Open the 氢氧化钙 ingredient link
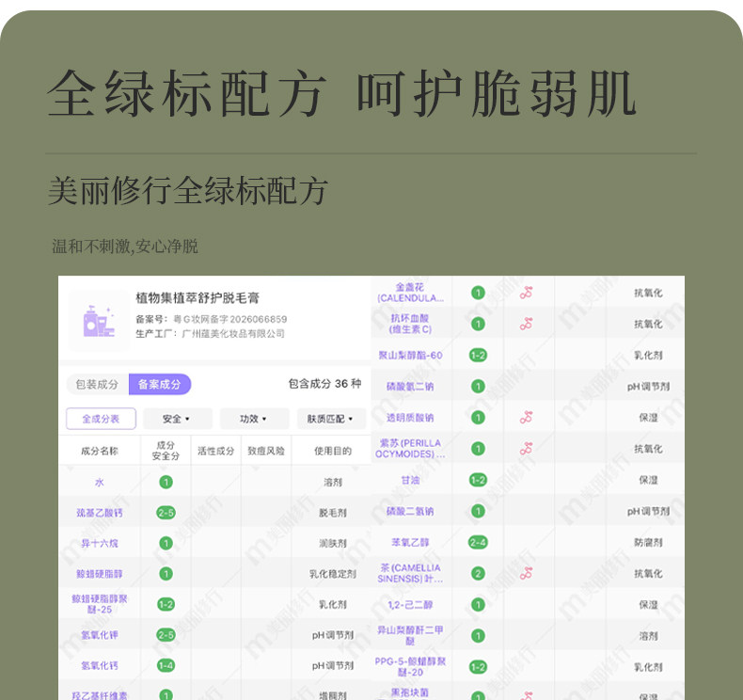The width and height of the screenshot is (743, 700). pyautogui.click(x=100, y=665)
